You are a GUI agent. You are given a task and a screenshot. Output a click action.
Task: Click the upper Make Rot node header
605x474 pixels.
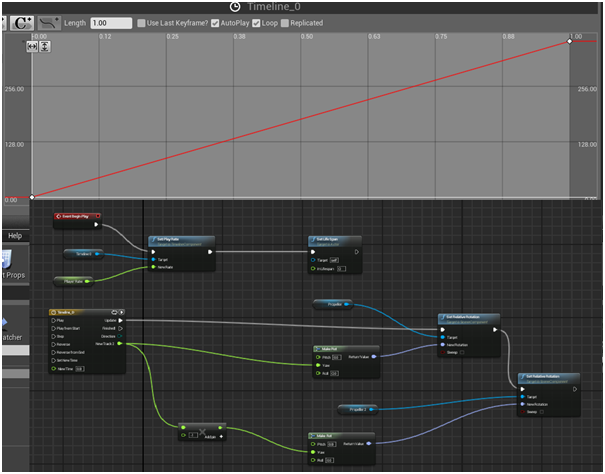(x=346, y=349)
